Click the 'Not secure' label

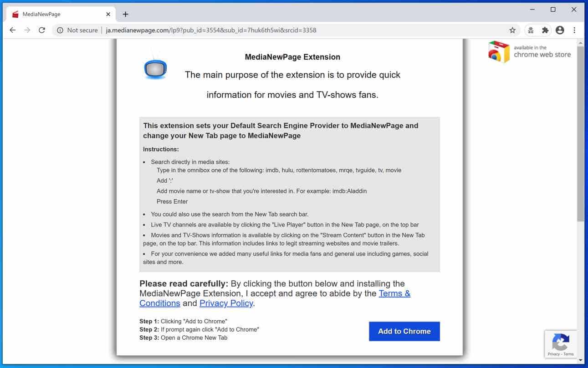82,30
